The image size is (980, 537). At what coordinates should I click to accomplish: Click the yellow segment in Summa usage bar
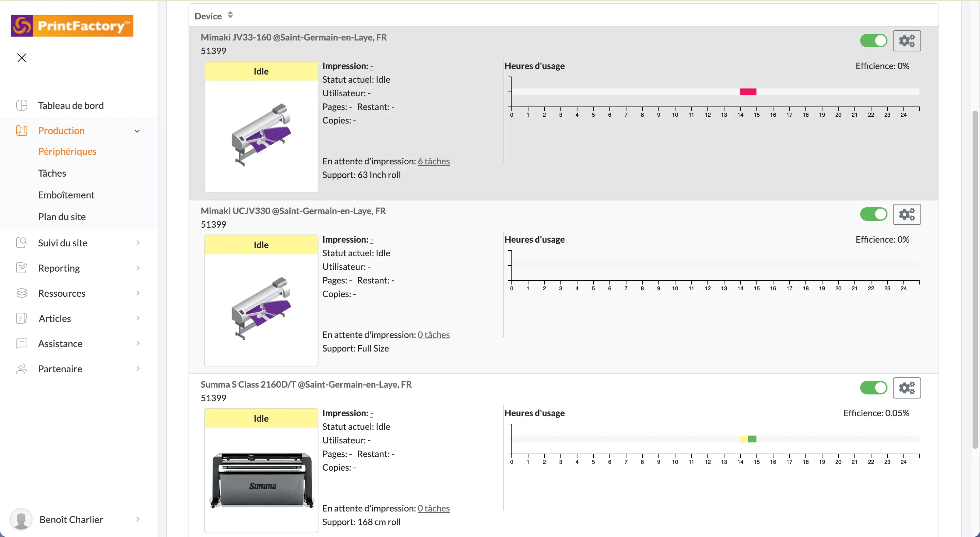(744, 439)
